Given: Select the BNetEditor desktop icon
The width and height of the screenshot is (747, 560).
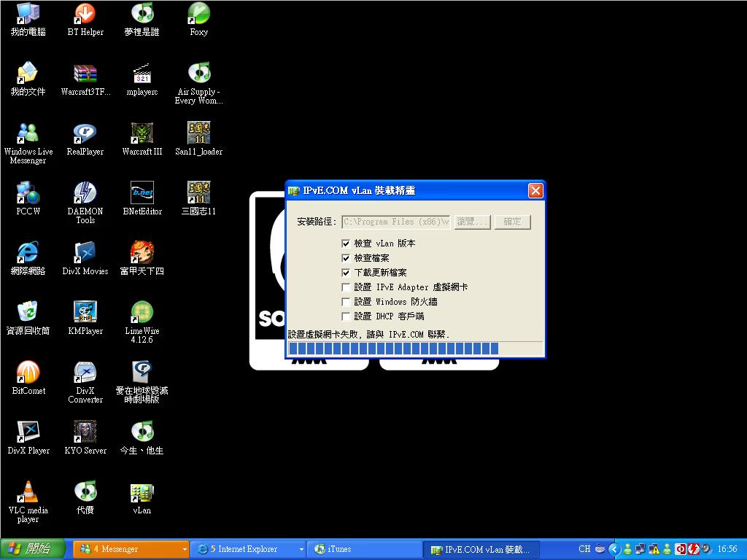Looking at the screenshot, I should pos(142,197).
